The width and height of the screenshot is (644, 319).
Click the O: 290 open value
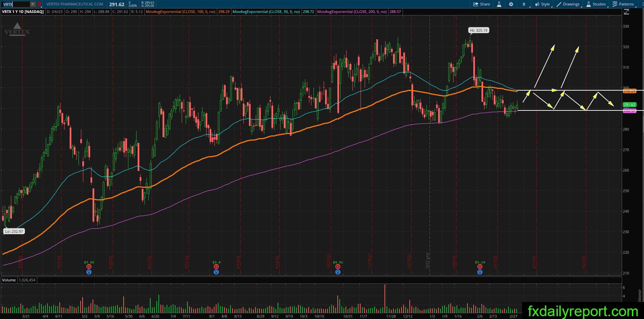coord(71,12)
